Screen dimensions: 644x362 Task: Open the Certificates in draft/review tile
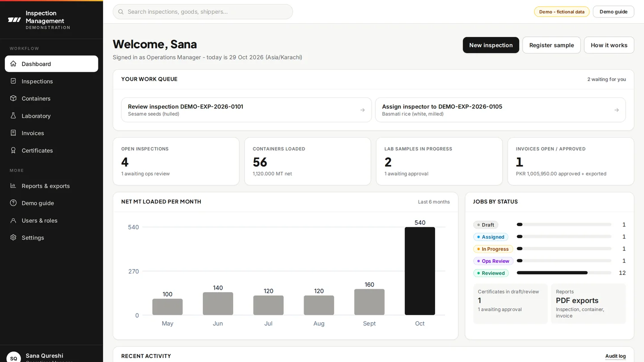[510, 303]
